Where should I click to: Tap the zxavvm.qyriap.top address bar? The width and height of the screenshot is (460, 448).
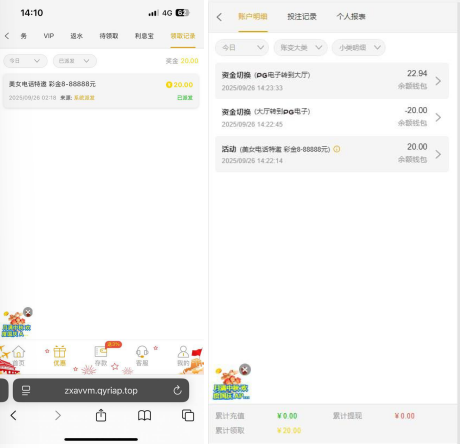point(101,390)
